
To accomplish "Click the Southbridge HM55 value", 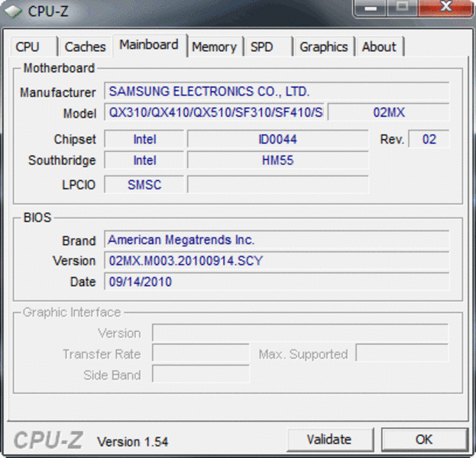I will [x=278, y=160].
